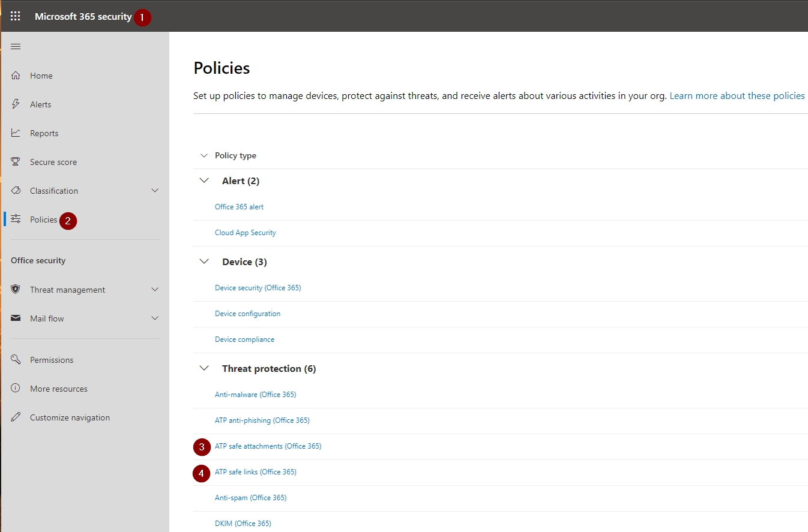808x532 pixels.
Task: Collapse the Alert (2) group
Action: click(204, 181)
